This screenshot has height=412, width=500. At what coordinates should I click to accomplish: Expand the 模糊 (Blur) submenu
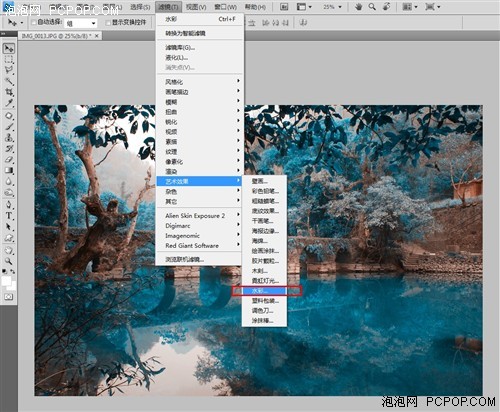pos(200,102)
